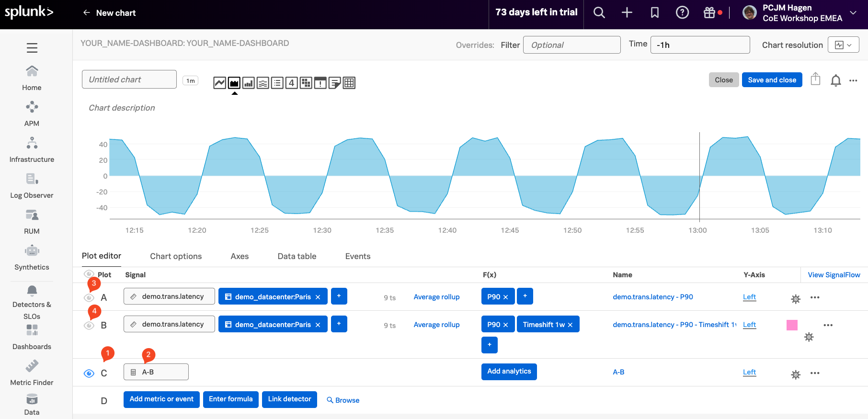Select the column chart type icon
Screen dimensions: 868x419
[248, 83]
